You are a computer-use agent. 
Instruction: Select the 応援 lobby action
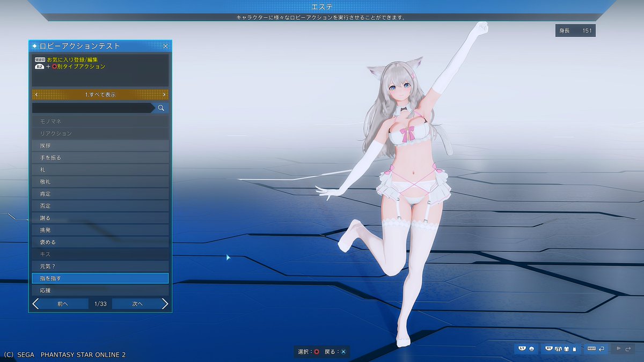(x=100, y=291)
